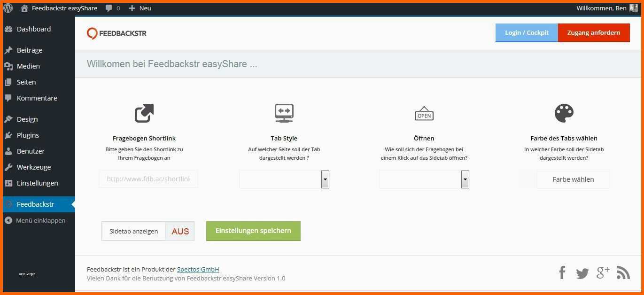This screenshot has width=644, height=295.
Task: Open Facebook icon in footer
Action: [x=562, y=272]
